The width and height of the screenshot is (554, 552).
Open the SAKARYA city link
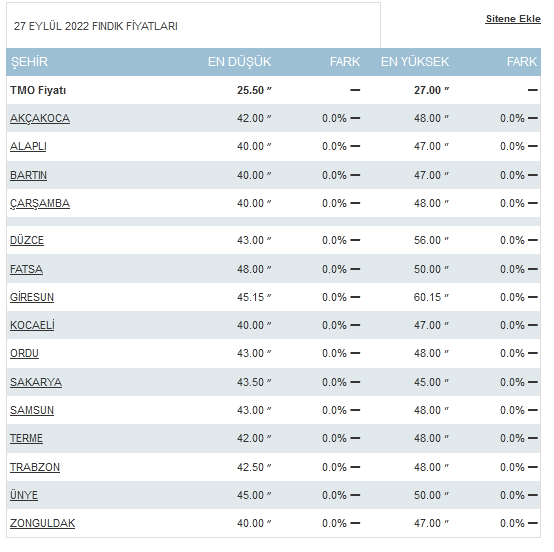click(x=36, y=382)
